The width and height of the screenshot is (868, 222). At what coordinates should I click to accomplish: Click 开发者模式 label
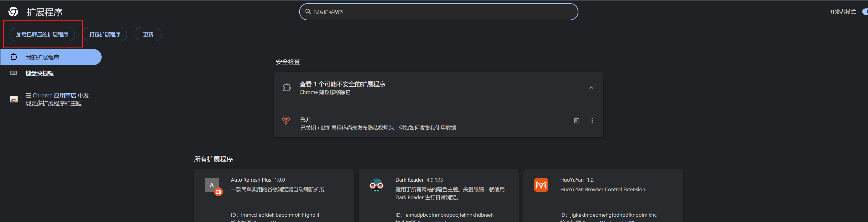pos(842,12)
